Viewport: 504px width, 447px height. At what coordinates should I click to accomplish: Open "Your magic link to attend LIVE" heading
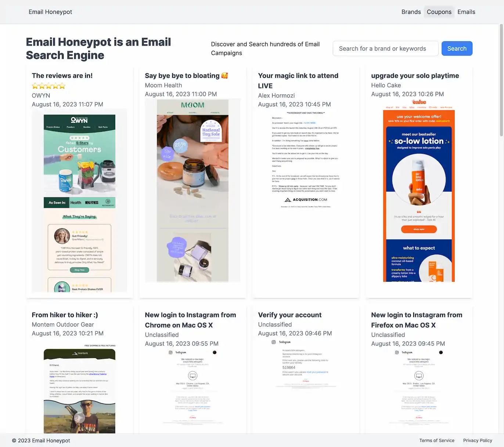298,80
